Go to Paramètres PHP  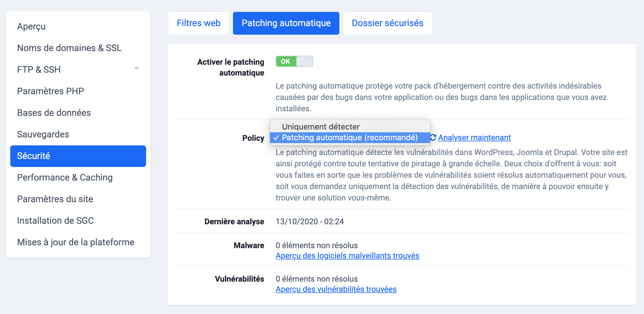pyautogui.click(x=50, y=91)
